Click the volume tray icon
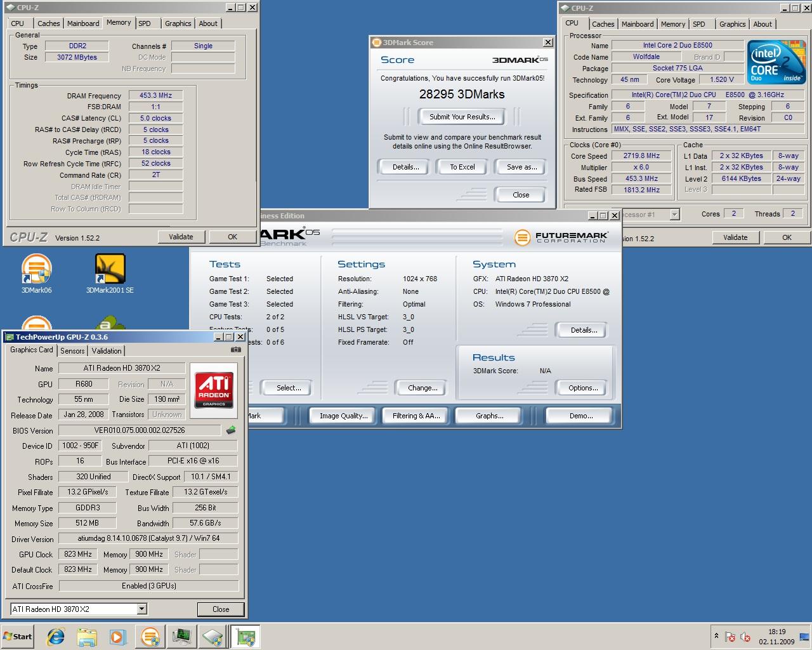812x650 pixels. 745,637
